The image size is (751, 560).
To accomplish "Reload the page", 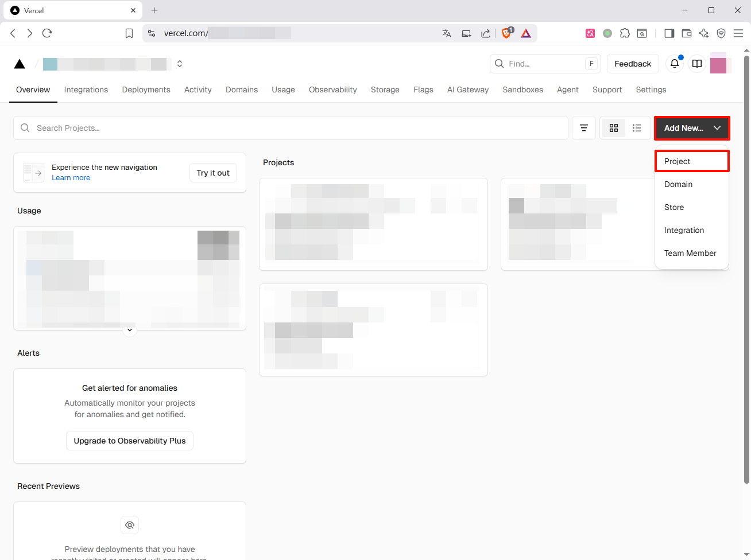I will [x=47, y=33].
